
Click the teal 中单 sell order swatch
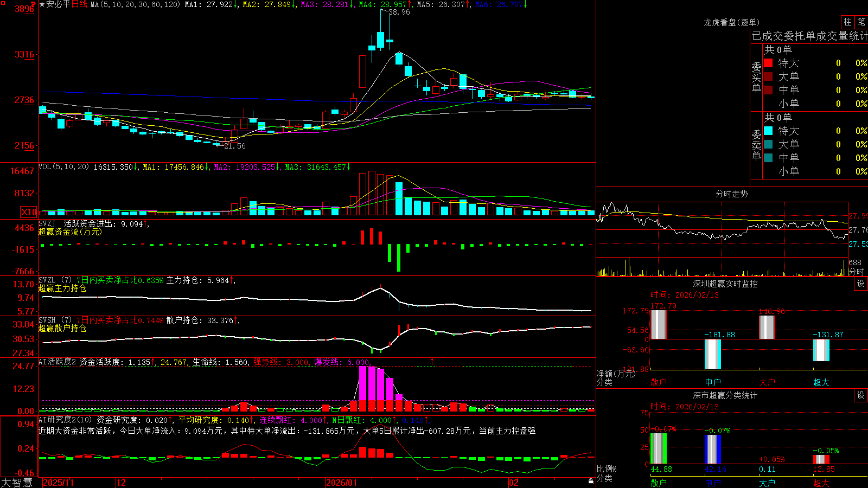[x=768, y=158]
